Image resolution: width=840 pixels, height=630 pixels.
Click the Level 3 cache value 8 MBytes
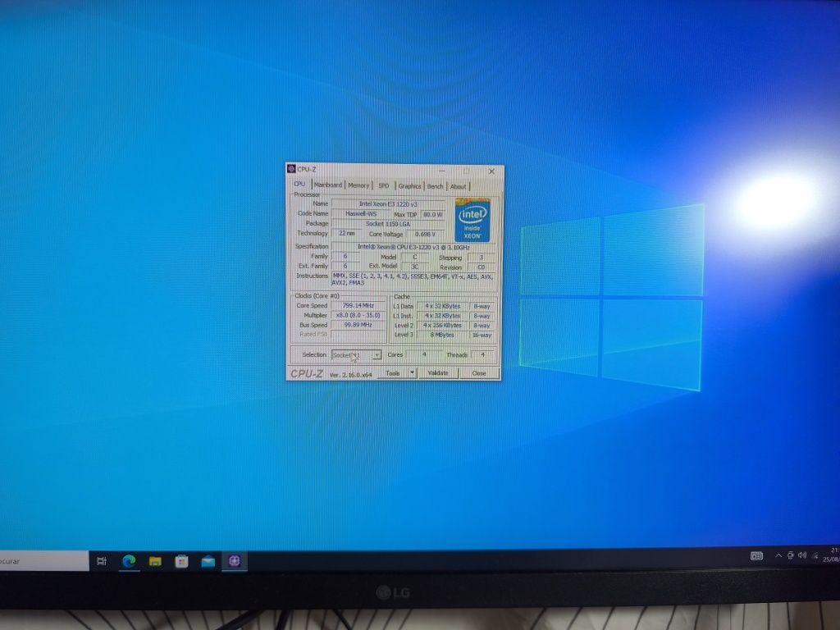tap(442, 335)
